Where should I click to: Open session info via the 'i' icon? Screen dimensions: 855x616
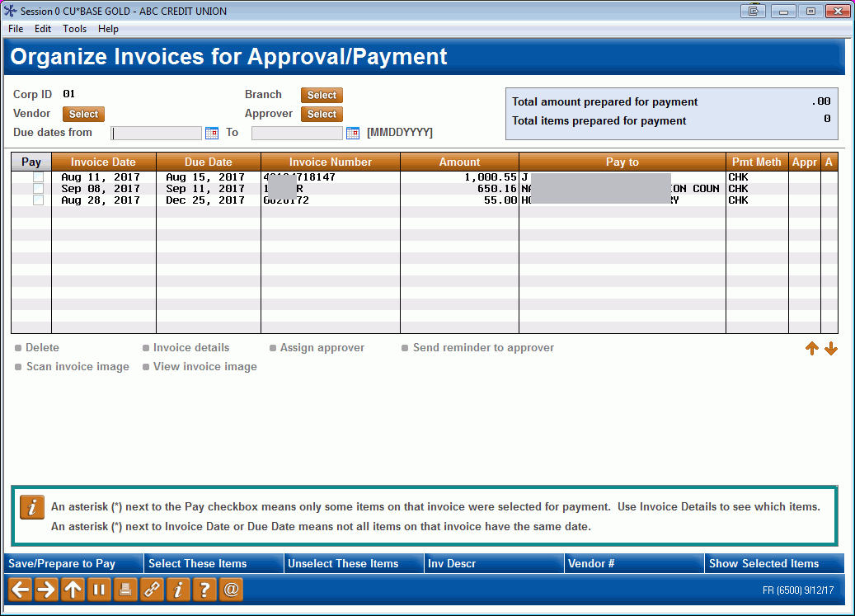[x=178, y=590]
